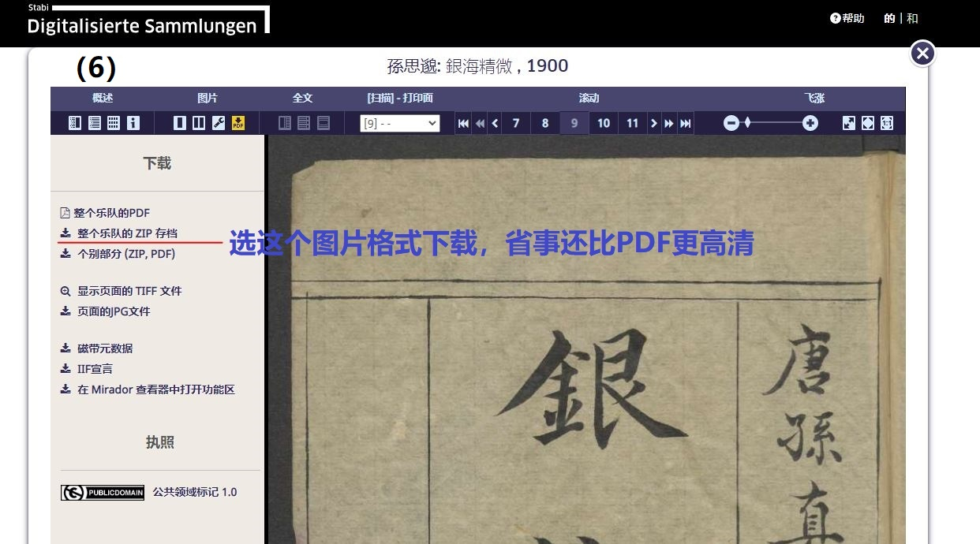This screenshot has width=980, height=544.
Task: Open the thumbnail grid view
Action: click(114, 123)
